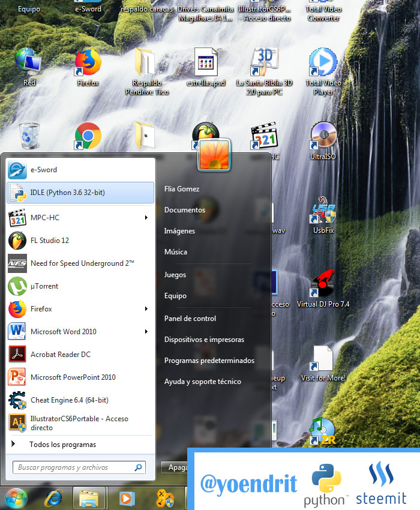Open the Recycle Bin on desktop

[29, 136]
